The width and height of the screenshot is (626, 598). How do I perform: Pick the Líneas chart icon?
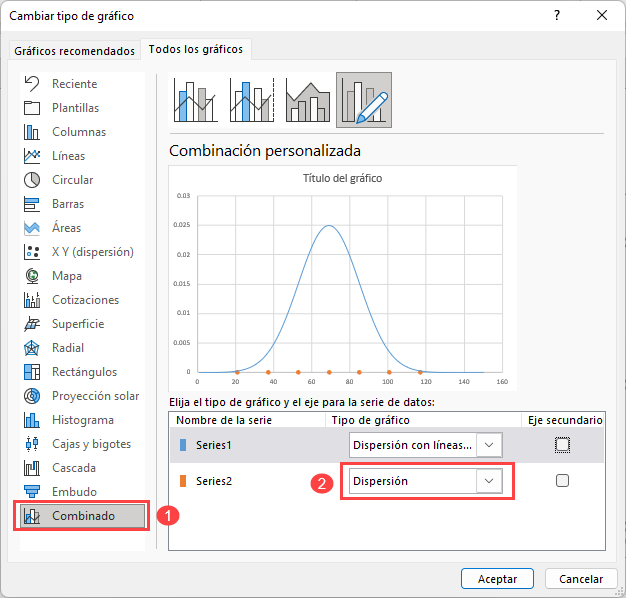click(x=32, y=156)
